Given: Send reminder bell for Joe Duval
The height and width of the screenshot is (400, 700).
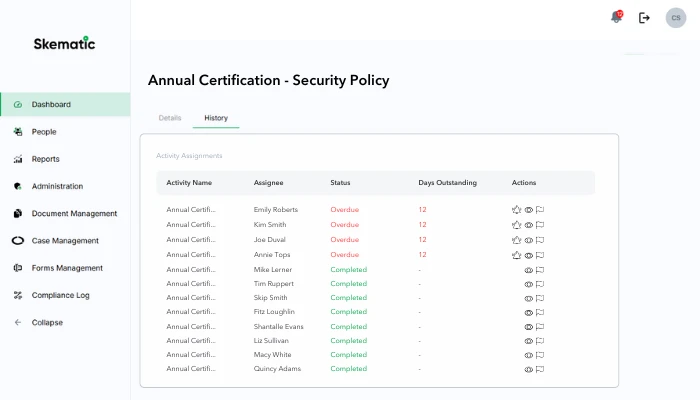Looking at the screenshot, I should click(516, 240).
